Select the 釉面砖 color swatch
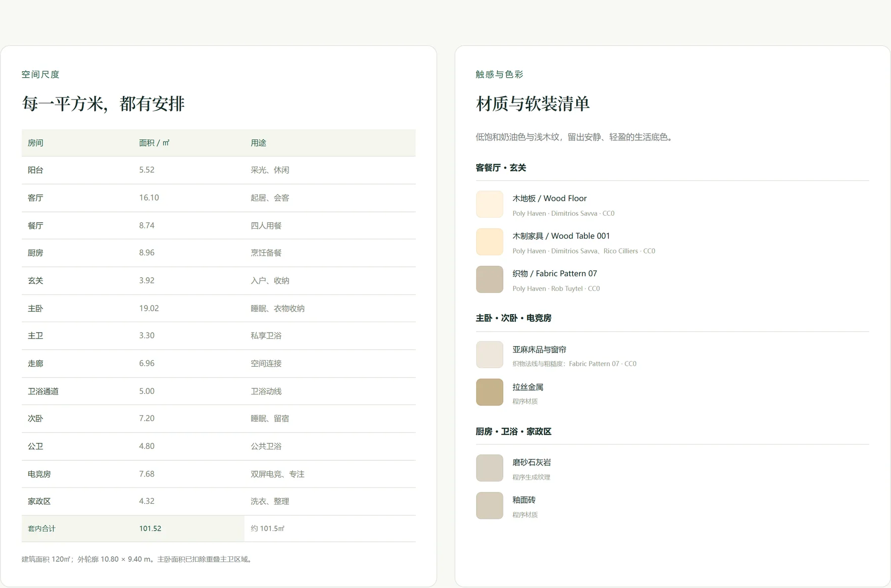This screenshot has width=891, height=588. tap(490, 506)
